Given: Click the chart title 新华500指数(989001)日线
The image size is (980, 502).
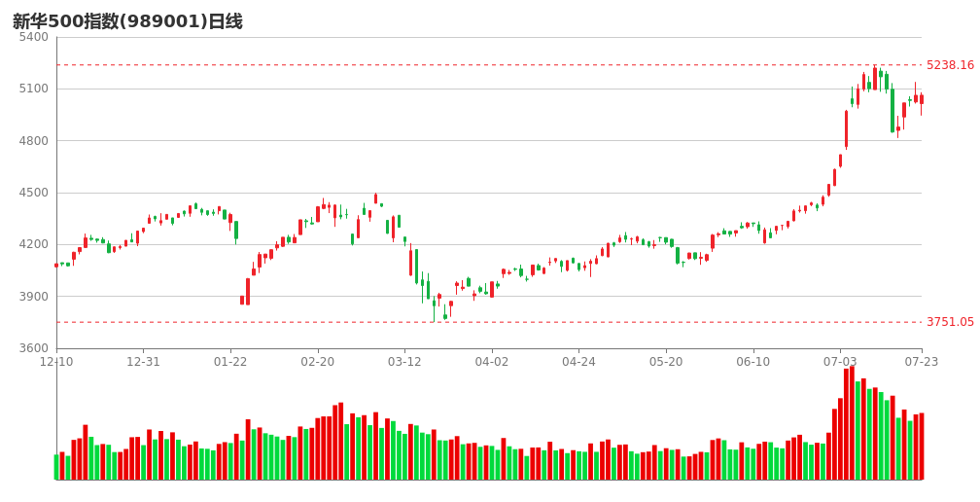Looking at the screenshot, I should click(127, 21).
